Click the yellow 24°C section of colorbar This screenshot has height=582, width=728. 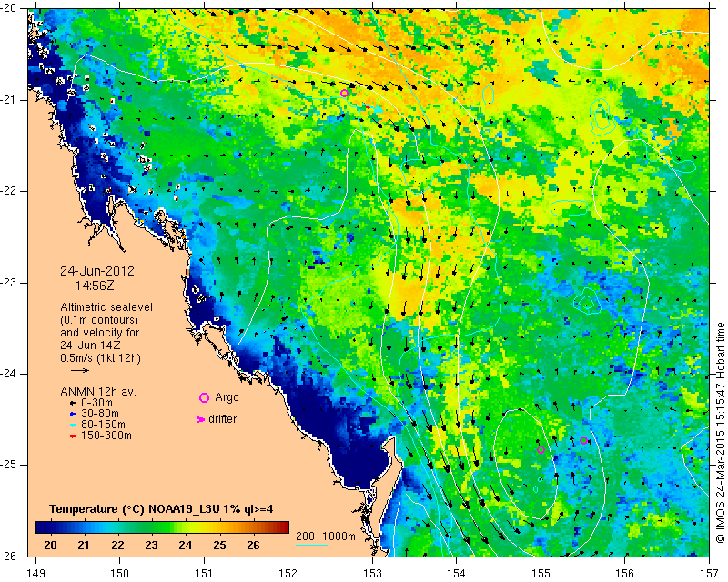[x=186, y=527]
